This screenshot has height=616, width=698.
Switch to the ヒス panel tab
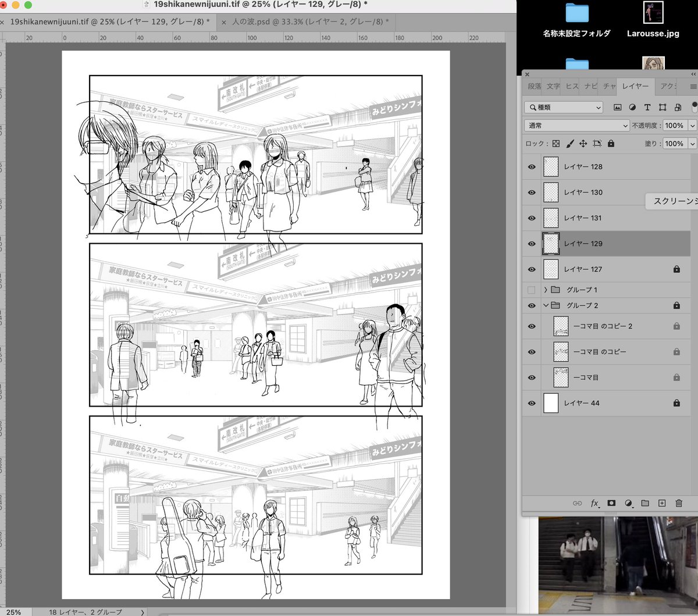pyautogui.click(x=572, y=86)
